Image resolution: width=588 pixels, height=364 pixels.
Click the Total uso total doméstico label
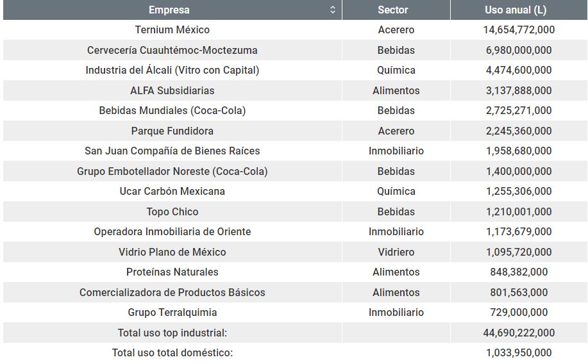click(172, 352)
